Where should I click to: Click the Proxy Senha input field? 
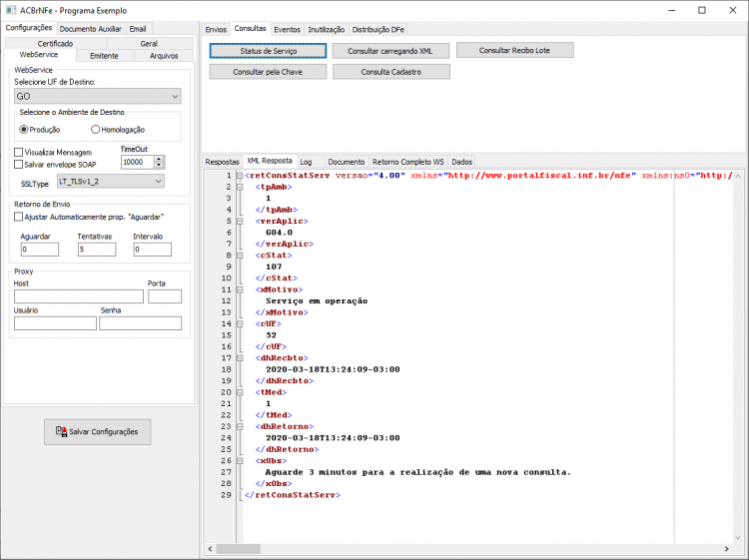(141, 323)
